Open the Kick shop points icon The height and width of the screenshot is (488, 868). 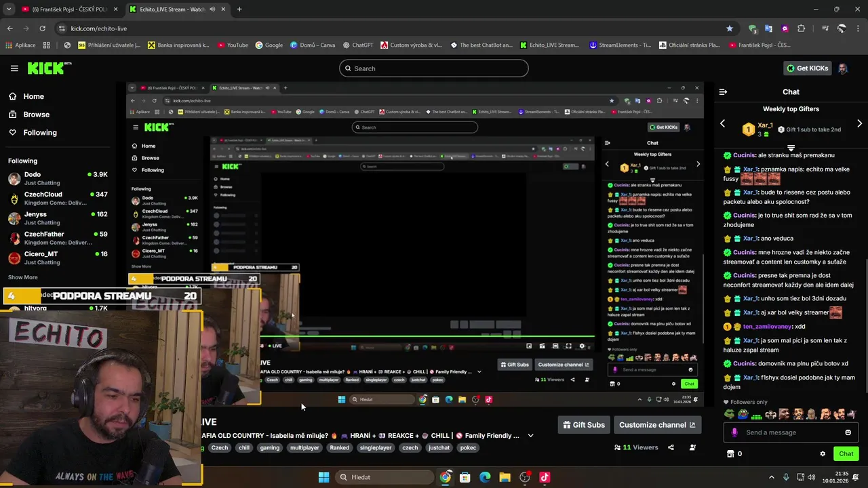pos(730,453)
